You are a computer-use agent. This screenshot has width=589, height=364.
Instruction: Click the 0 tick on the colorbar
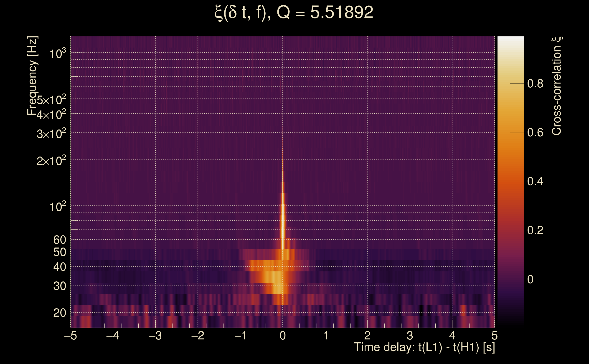[530, 280]
